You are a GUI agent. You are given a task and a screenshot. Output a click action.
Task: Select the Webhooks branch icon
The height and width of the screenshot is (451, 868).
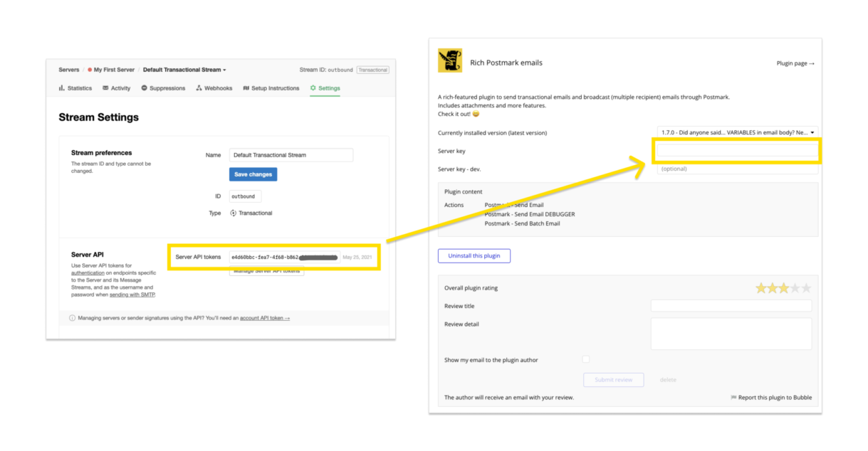(x=199, y=87)
